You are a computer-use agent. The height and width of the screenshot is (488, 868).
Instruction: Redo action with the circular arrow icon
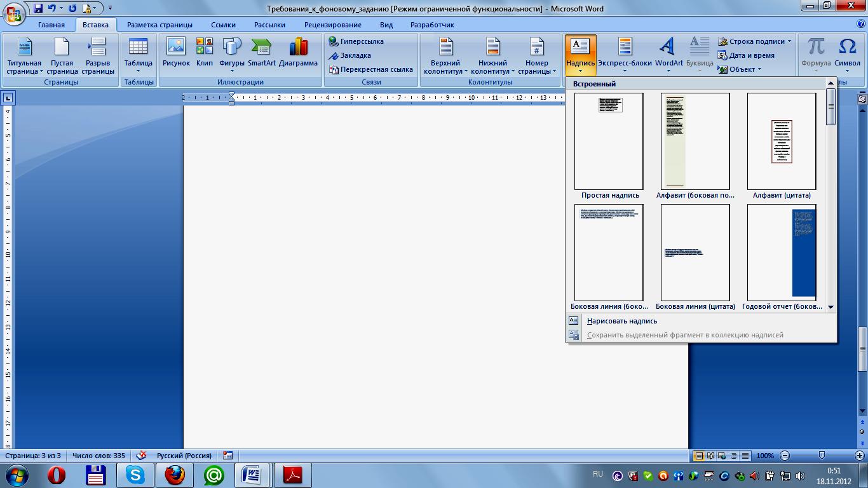(72, 8)
